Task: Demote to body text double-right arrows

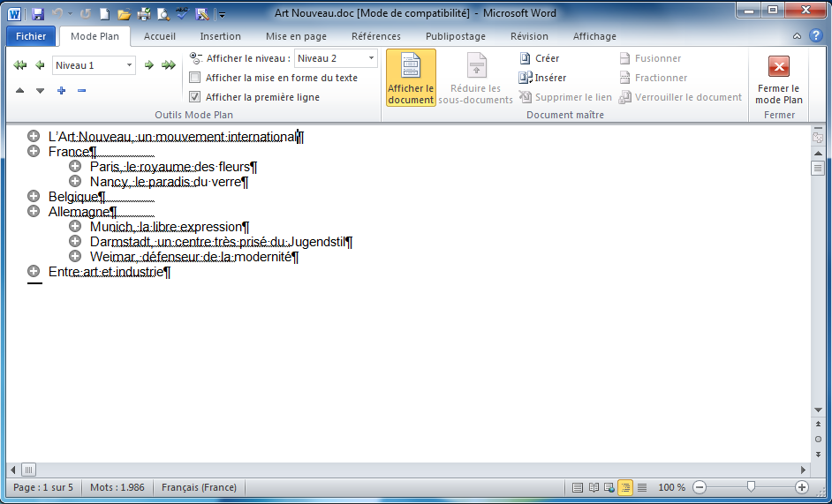Action: (x=169, y=65)
